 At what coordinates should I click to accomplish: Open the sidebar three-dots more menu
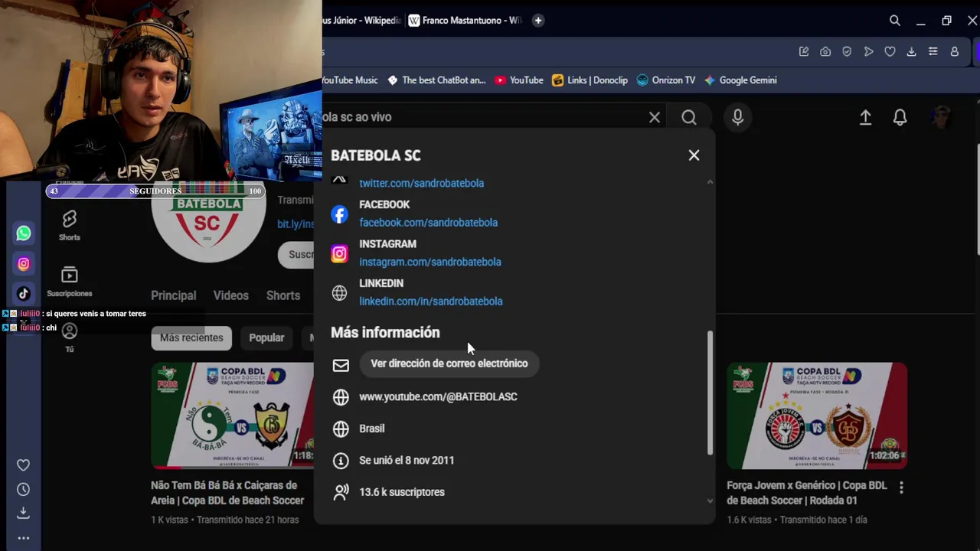[x=24, y=538]
